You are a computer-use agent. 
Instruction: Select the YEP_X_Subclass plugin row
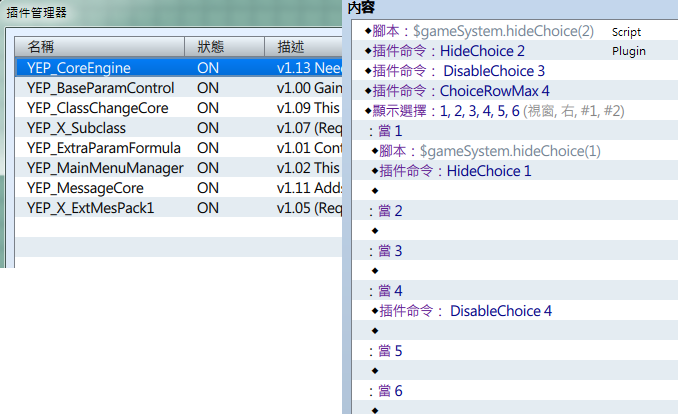pos(179,128)
